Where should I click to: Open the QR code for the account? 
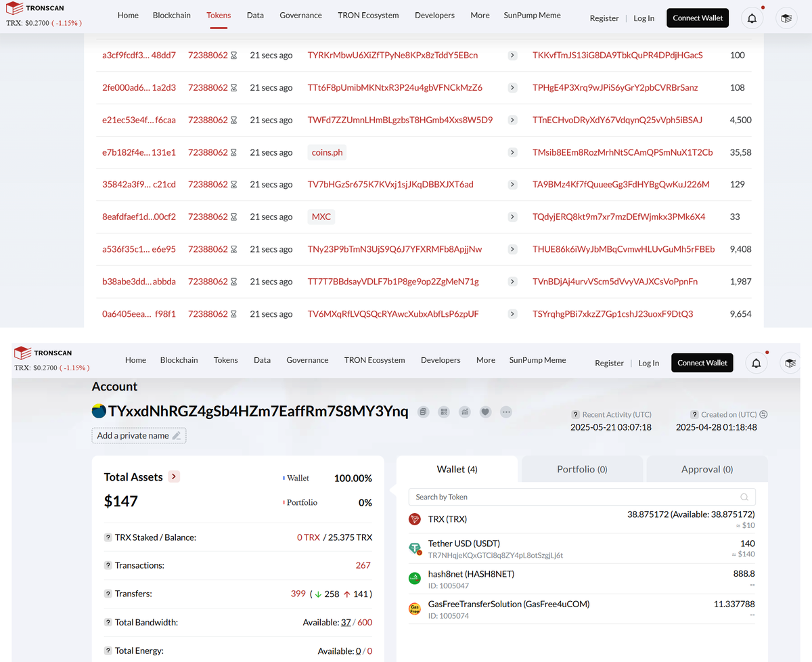(x=443, y=412)
